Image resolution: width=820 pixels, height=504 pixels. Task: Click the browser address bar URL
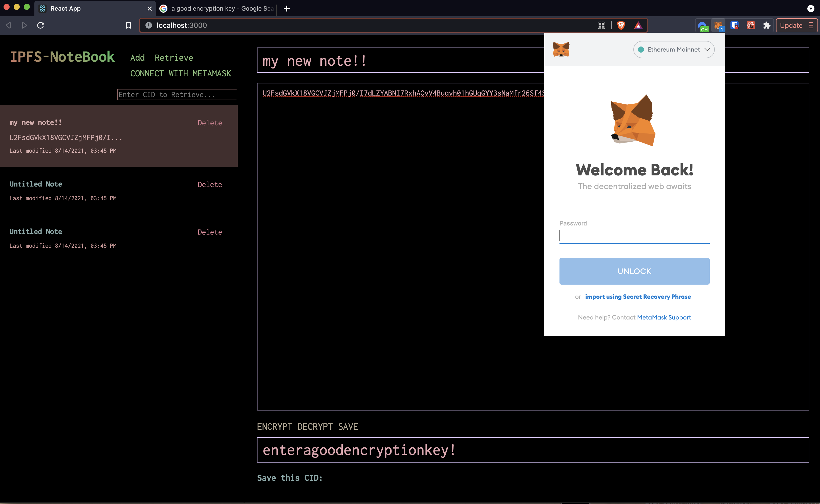pyautogui.click(x=182, y=25)
